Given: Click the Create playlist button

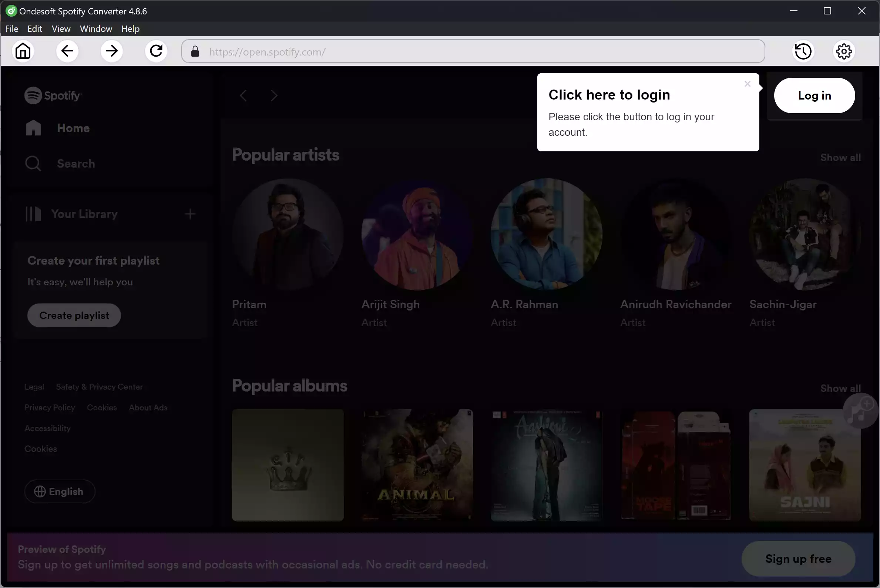Looking at the screenshot, I should click(x=74, y=315).
